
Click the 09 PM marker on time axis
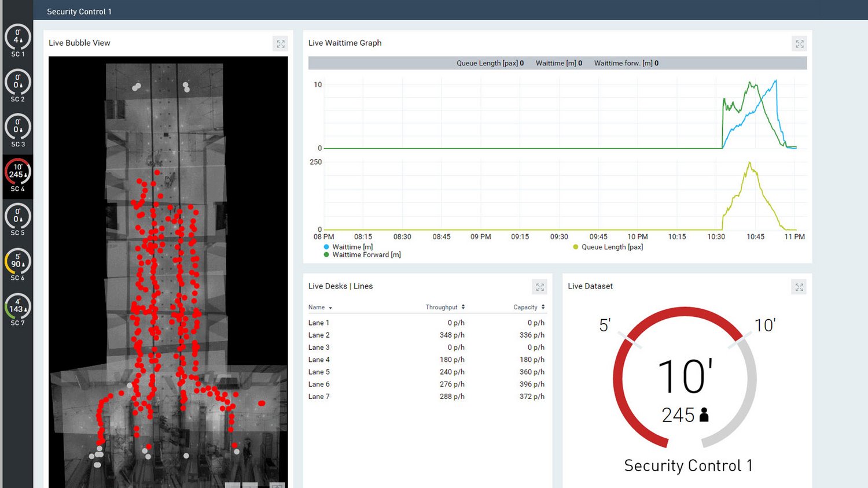pos(480,236)
